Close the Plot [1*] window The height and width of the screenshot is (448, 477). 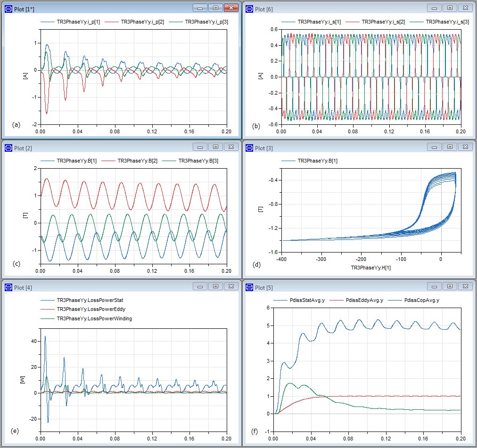coord(230,8)
